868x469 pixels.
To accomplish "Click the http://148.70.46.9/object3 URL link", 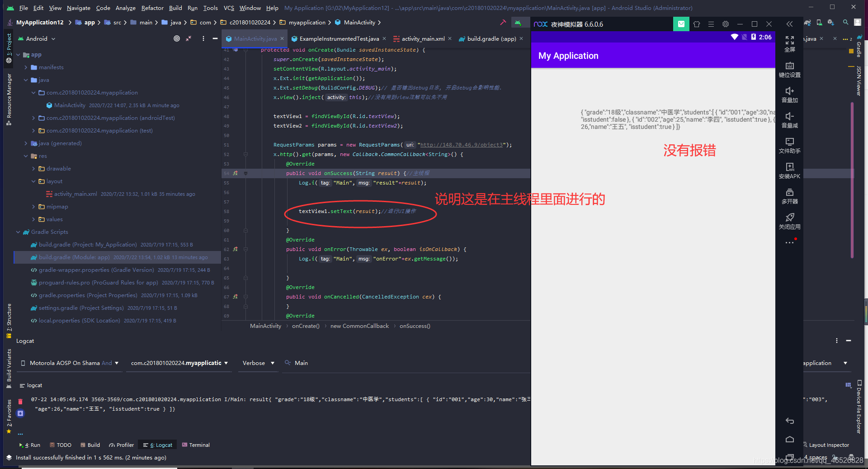I will click(461, 145).
